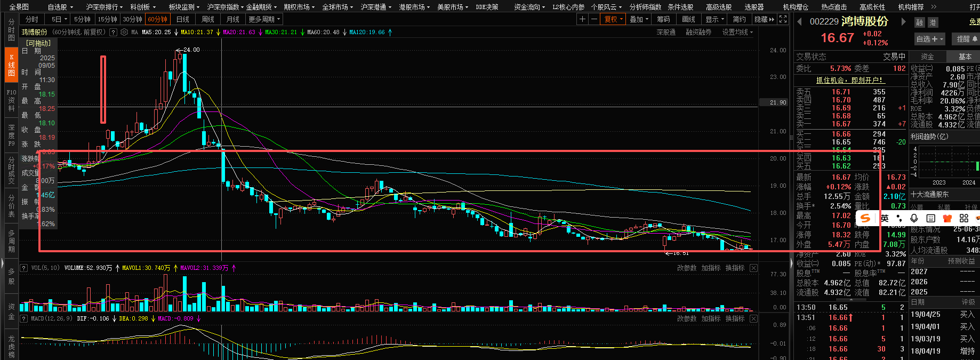
Task: Open the 深度 F9 sidebar view
Action: (x=11, y=135)
